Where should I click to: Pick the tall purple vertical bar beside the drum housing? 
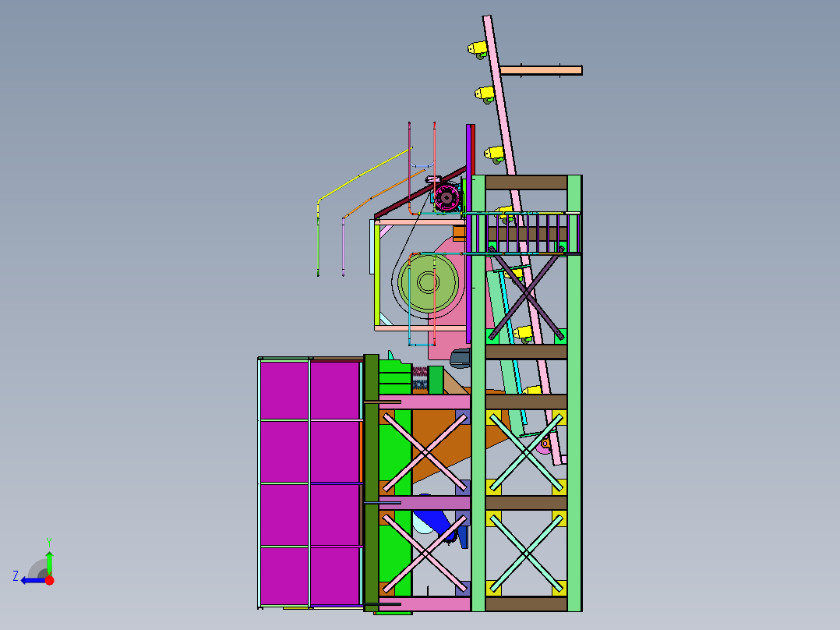468,233
